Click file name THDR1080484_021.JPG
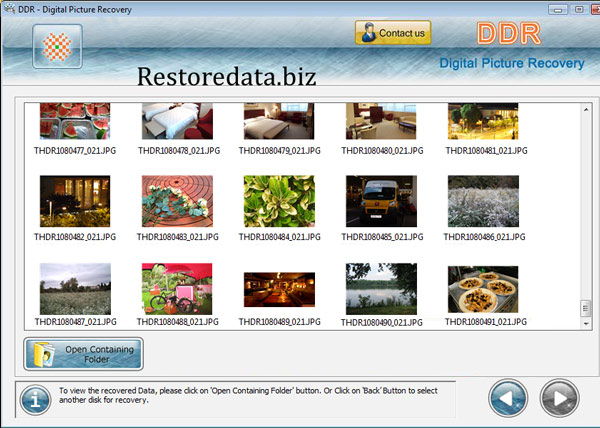This screenshot has height=428, width=600. 280,237
